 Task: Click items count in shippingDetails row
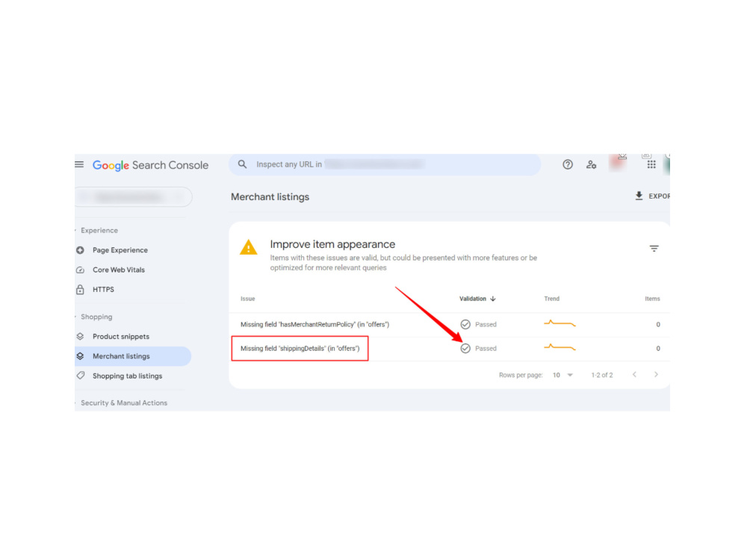(x=658, y=349)
